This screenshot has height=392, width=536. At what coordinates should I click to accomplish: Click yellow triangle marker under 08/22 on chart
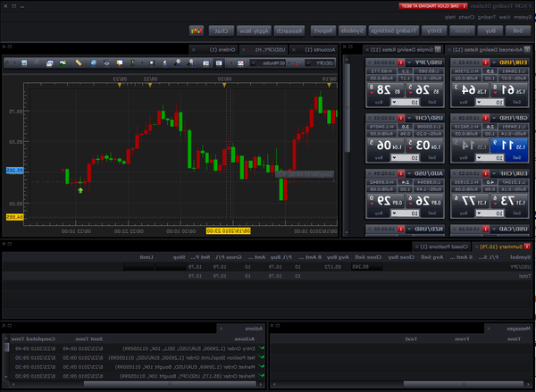[x=150, y=85]
